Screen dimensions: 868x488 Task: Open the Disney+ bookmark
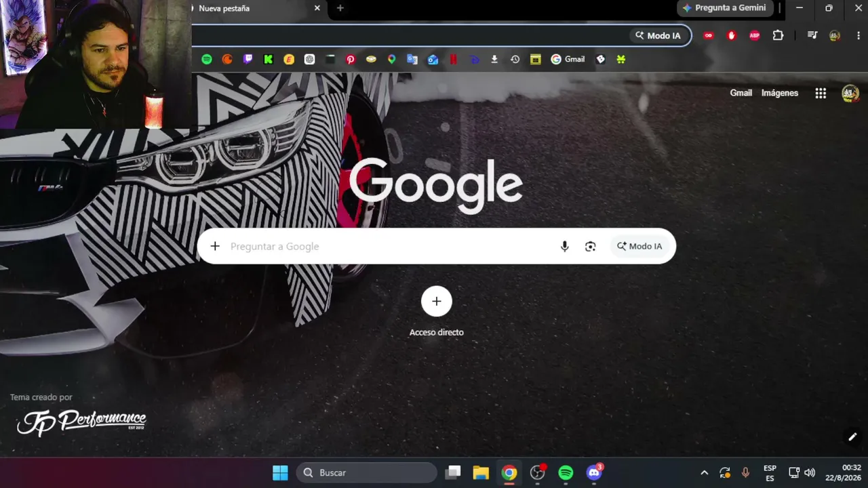point(474,60)
